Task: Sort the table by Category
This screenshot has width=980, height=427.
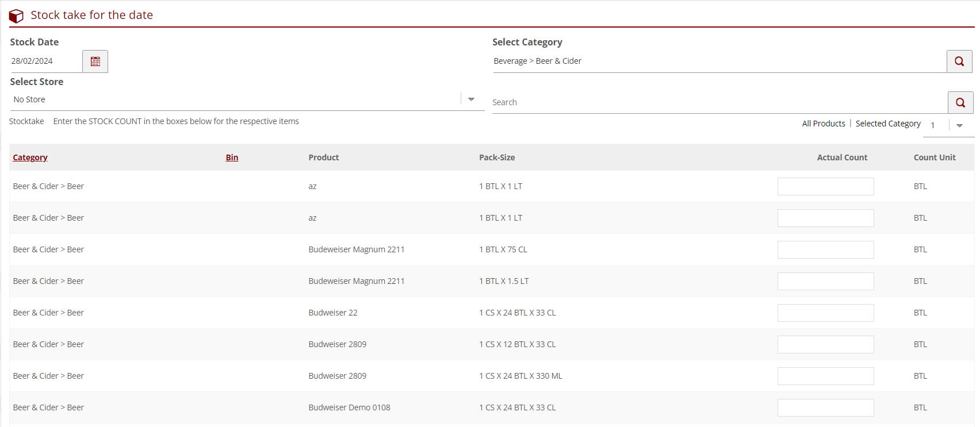Action: [x=30, y=157]
